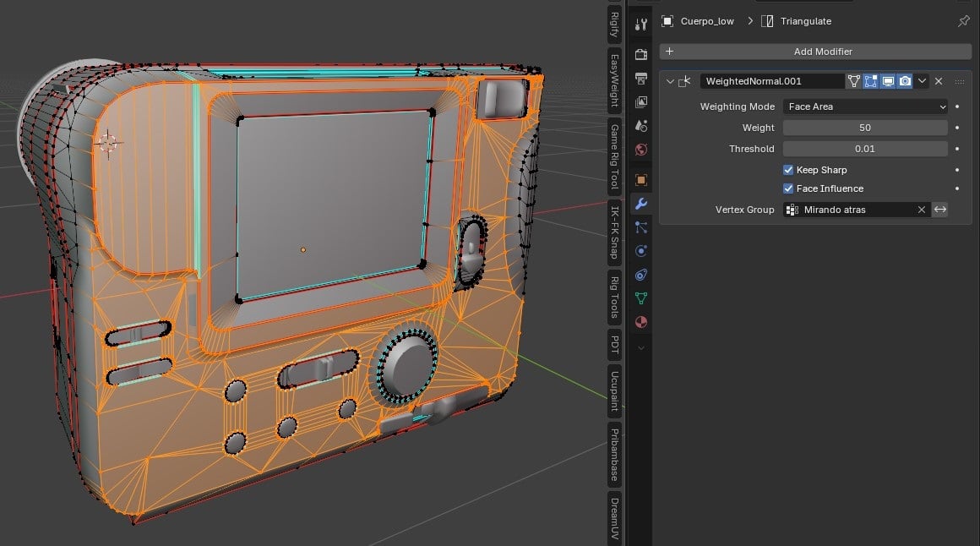This screenshot has height=546, width=980.
Task: Collapse the WeightedNormal.001 modifier panel
Action: pos(670,81)
